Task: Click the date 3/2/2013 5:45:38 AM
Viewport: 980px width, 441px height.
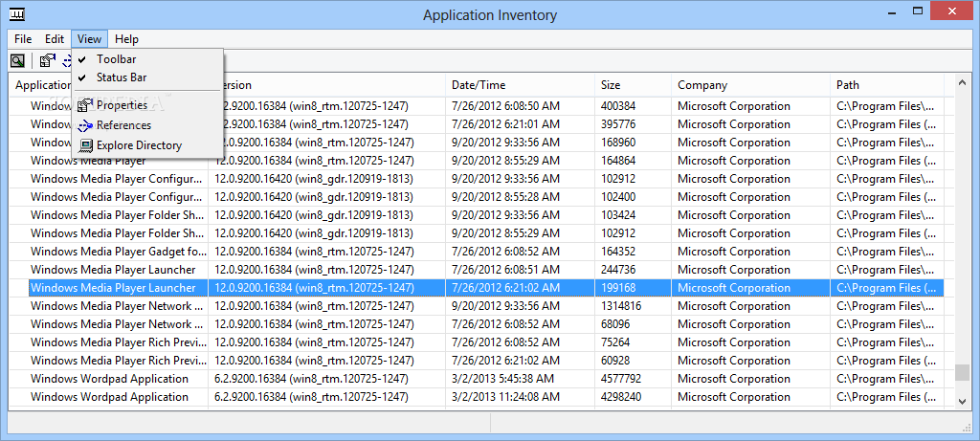Action: pyautogui.click(x=502, y=379)
